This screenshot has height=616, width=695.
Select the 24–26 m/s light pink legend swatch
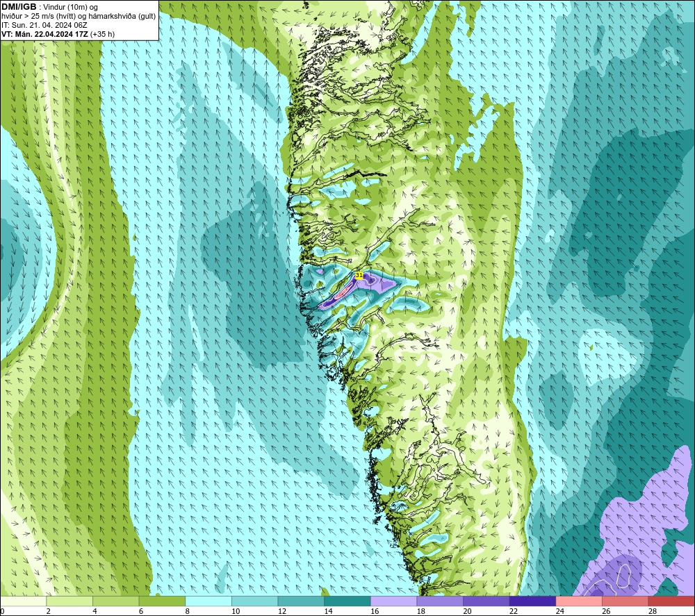pos(579,601)
